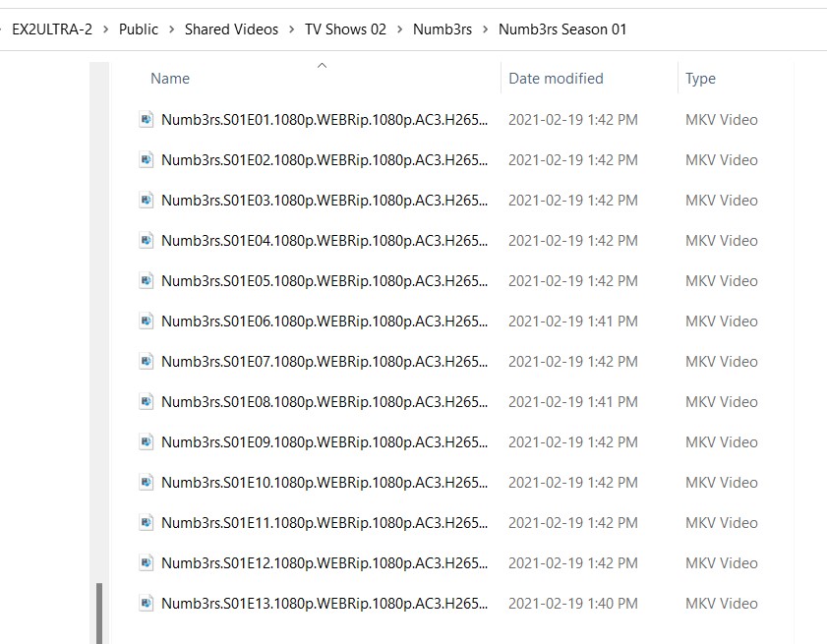This screenshot has width=827, height=644.
Task: Click date 2021-02-19 1:42 PM of S01E12
Action: click(x=572, y=563)
